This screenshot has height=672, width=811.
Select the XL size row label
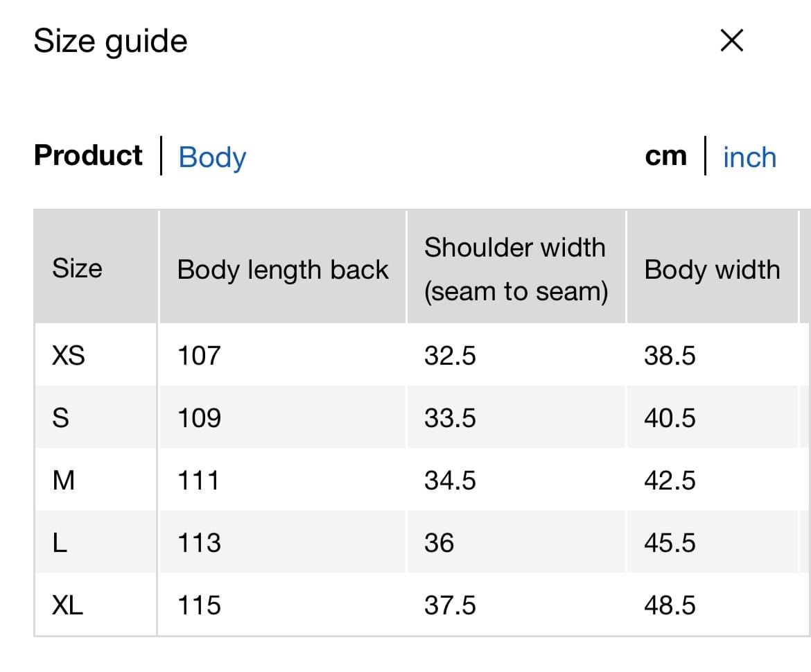(x=68, y=605)
